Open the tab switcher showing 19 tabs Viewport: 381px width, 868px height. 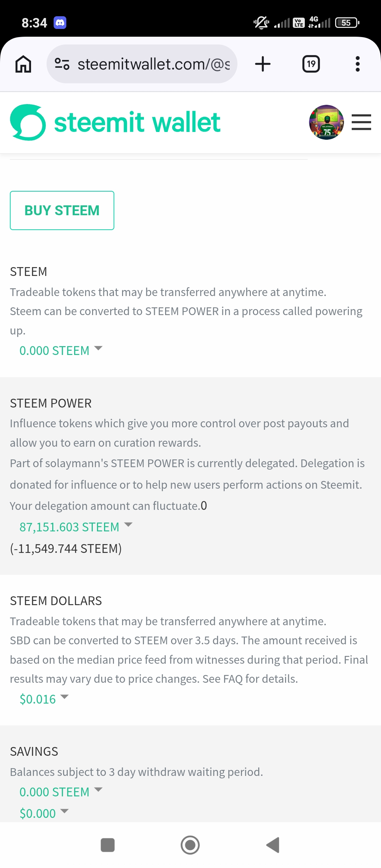click(311, 64)
